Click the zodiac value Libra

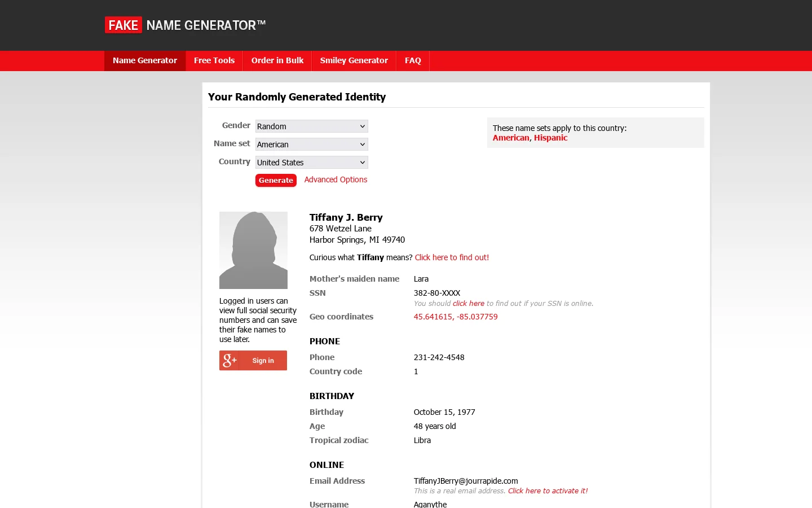click(422, 440)
